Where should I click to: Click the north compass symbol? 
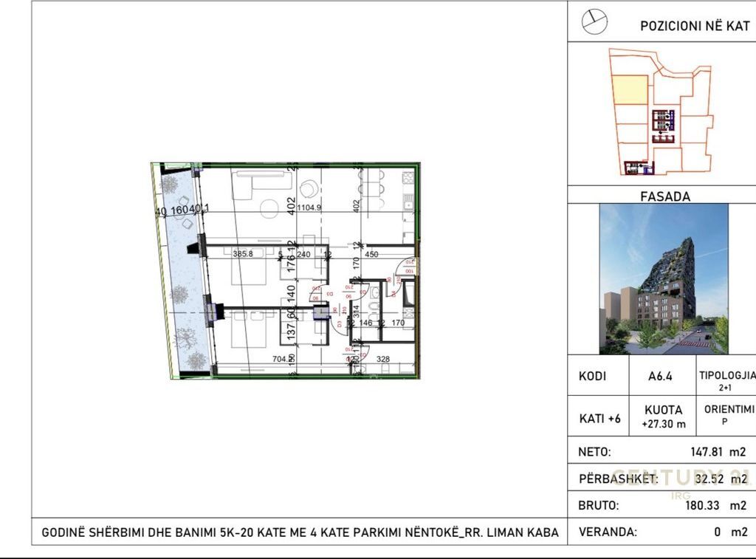coord(594,23)
